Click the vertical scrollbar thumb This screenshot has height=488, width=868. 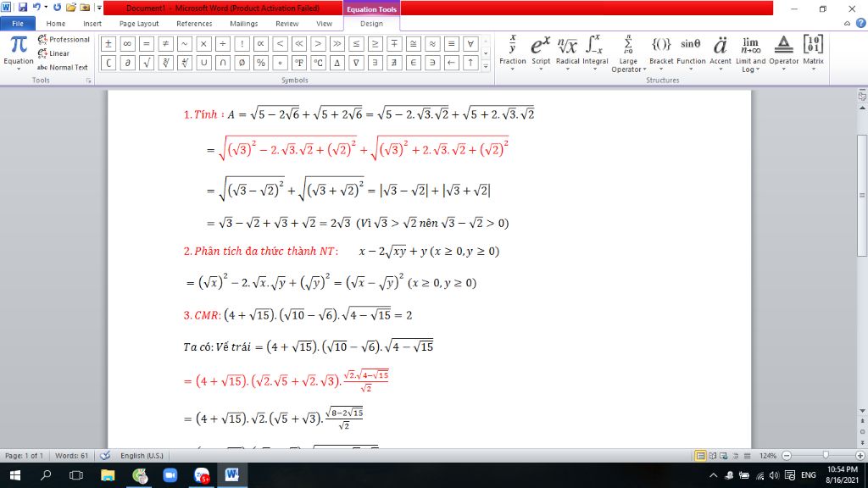(x=862, y=196)
